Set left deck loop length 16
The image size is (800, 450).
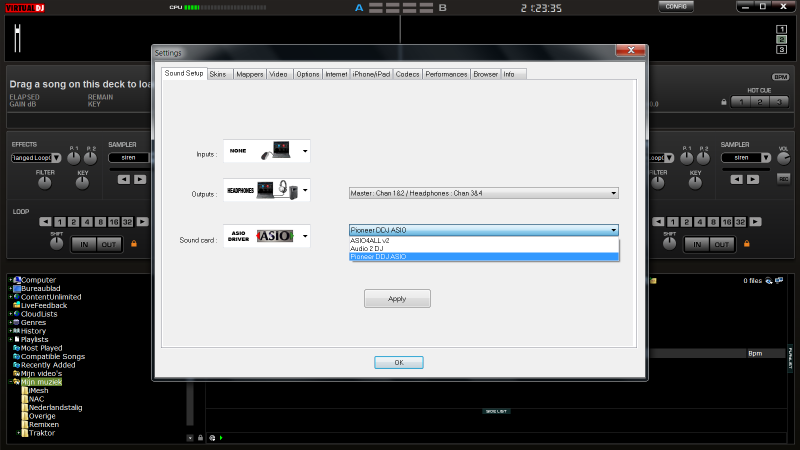click(x=114, y=222)
